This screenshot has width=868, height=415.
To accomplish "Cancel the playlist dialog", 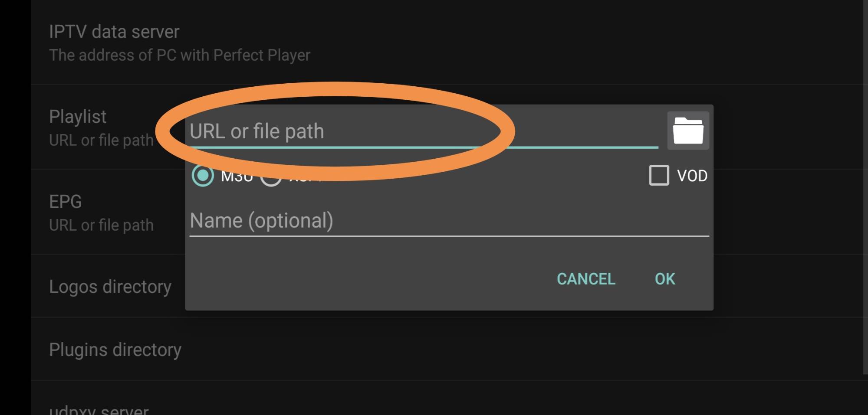I will tap(586, 279).
